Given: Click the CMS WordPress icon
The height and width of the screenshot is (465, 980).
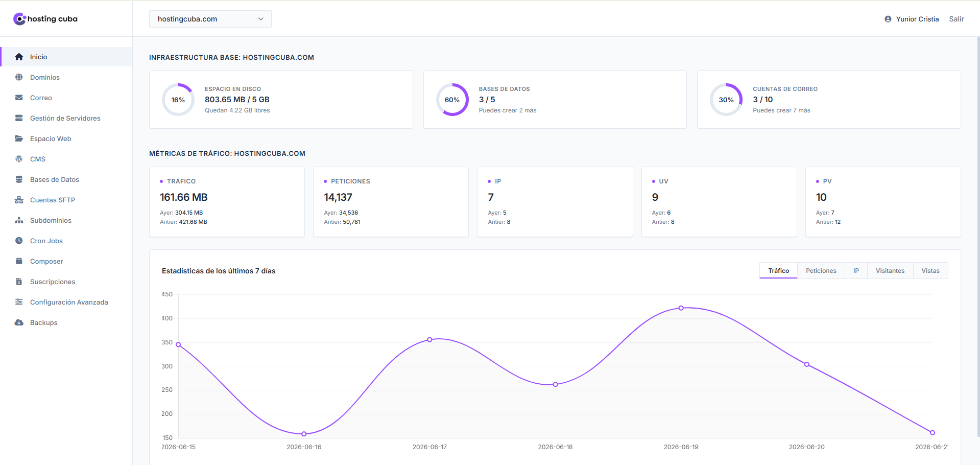Looking at the screenshot, I should pos(19,159).
